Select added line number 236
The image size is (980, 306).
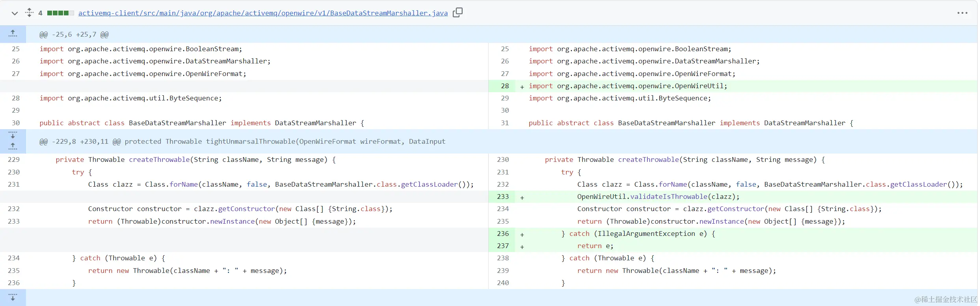pyautogui.click(x=503, y=234)
